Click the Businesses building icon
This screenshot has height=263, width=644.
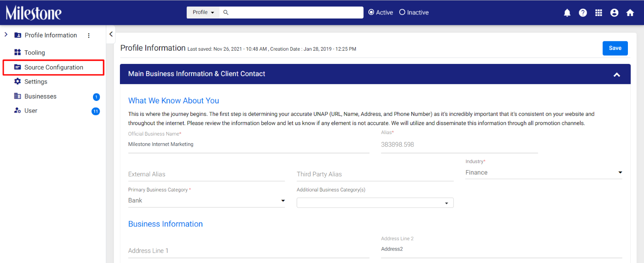click(x=17, y=96)
